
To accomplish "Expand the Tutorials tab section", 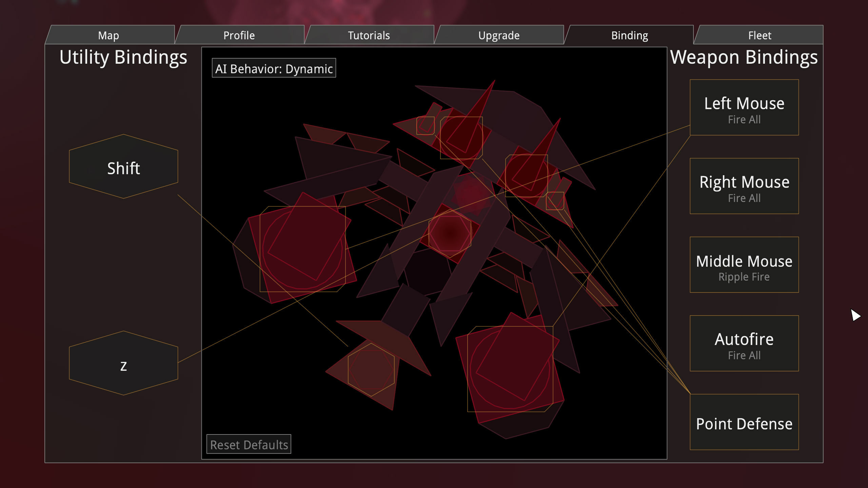I will (369, 35).
